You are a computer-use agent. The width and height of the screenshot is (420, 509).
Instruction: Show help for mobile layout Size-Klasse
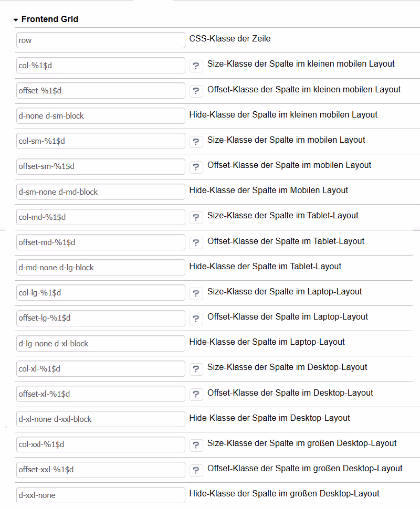(x=196, y=142)
